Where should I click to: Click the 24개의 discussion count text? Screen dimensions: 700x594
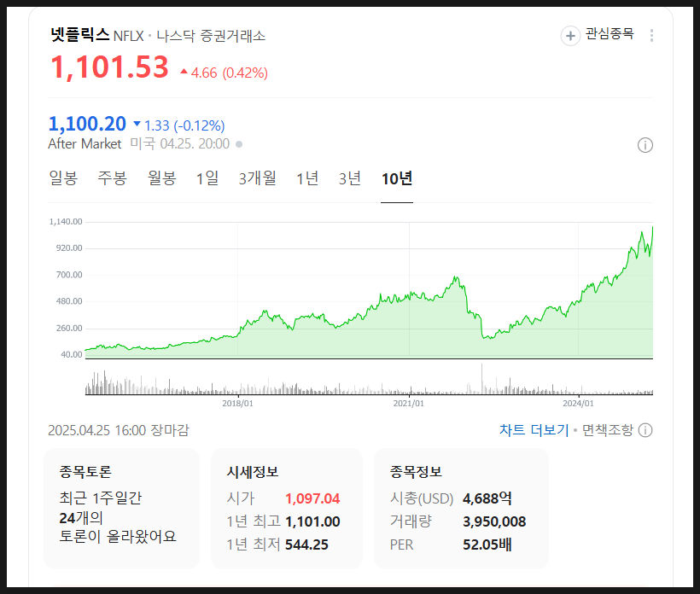81,518
